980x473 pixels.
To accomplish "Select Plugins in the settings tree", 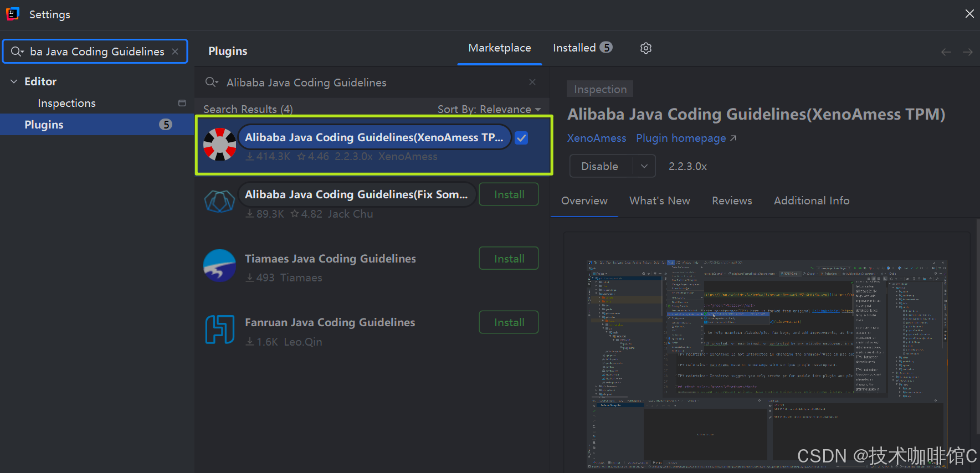I will point(97,125).
